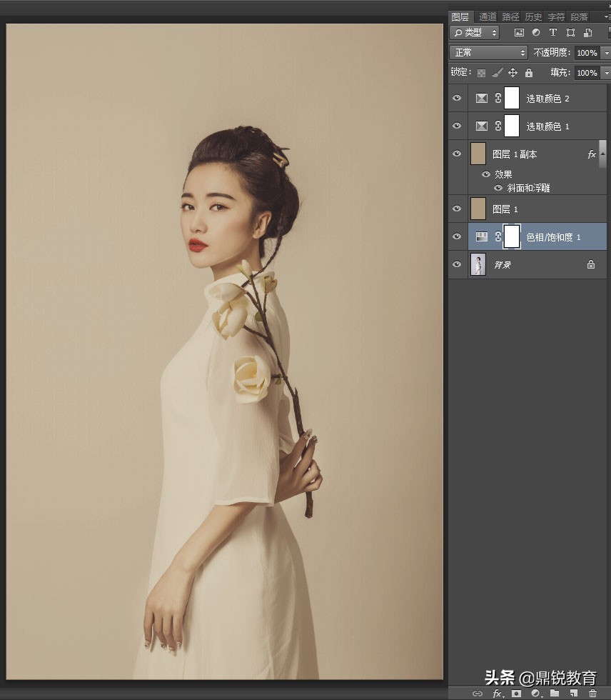Link the selected layers

[x=478, y=693]
